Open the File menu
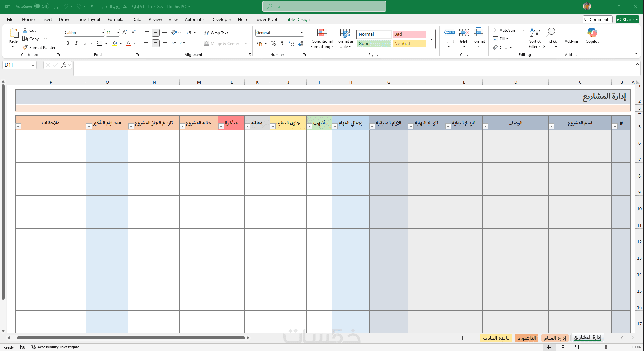 10,19
